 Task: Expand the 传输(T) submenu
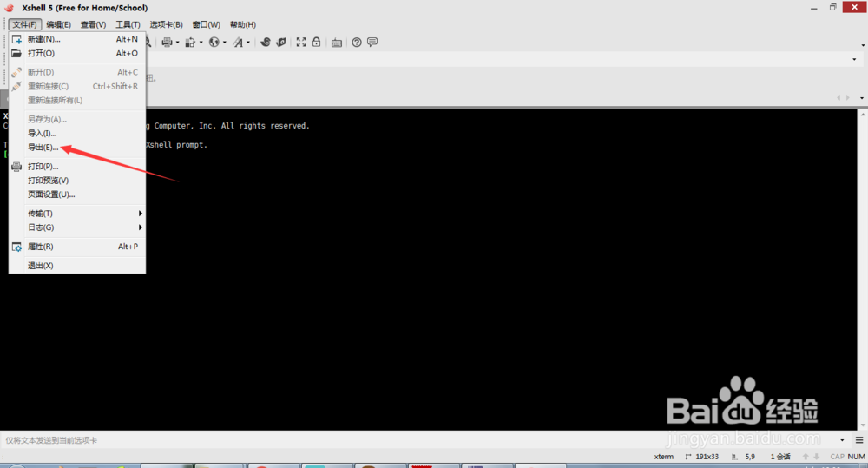tap(77, 214)
